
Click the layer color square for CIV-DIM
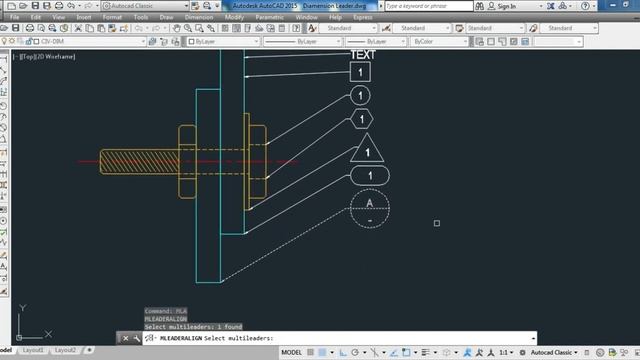point(36,42)
